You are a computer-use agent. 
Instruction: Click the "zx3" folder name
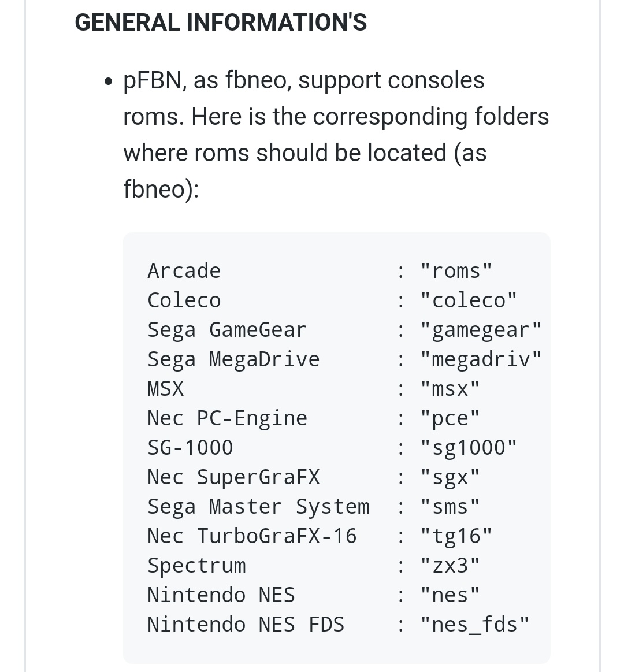click(x=450, y=566)
